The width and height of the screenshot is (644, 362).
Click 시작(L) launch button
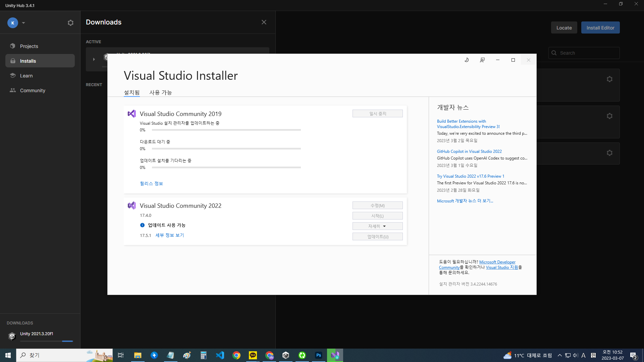tap(378, 216)
